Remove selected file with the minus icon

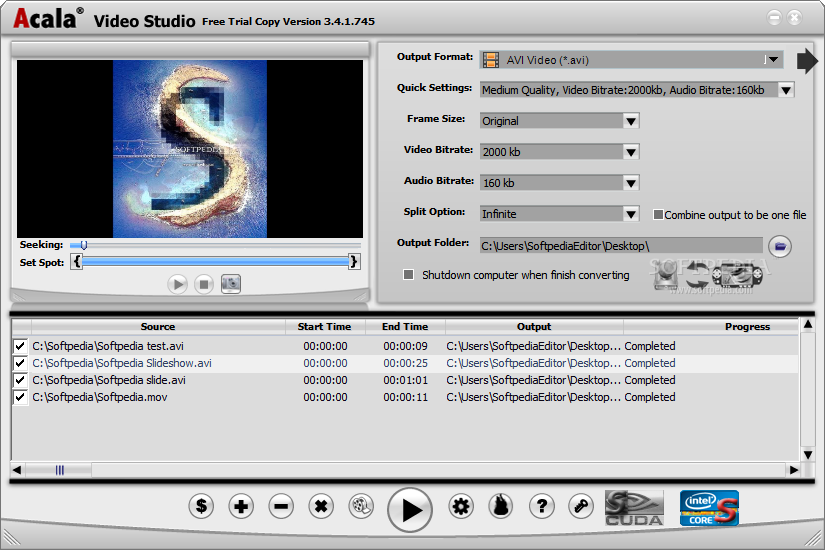point(281,506)
